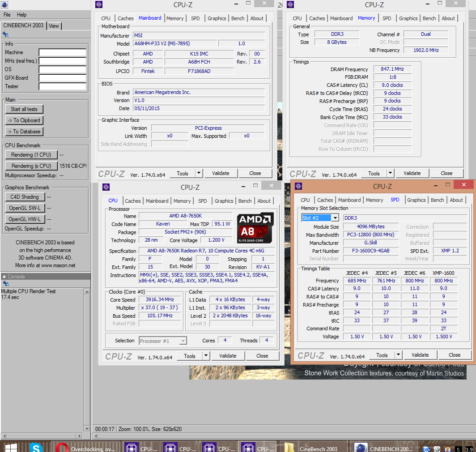Click the '847.1 MHz' DRAM frequency value
The height and width of the screenshot is (452, 476).
(392, 69)
